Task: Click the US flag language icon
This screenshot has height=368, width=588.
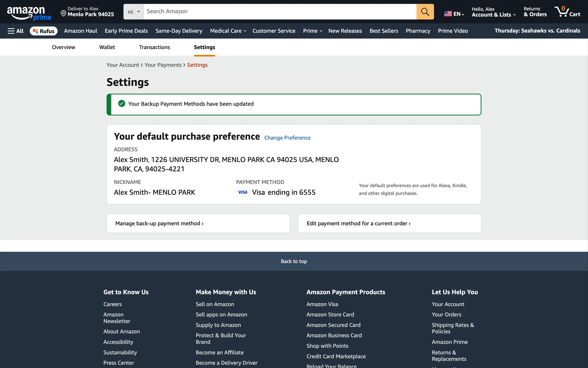Action: [x=448, y=14]
